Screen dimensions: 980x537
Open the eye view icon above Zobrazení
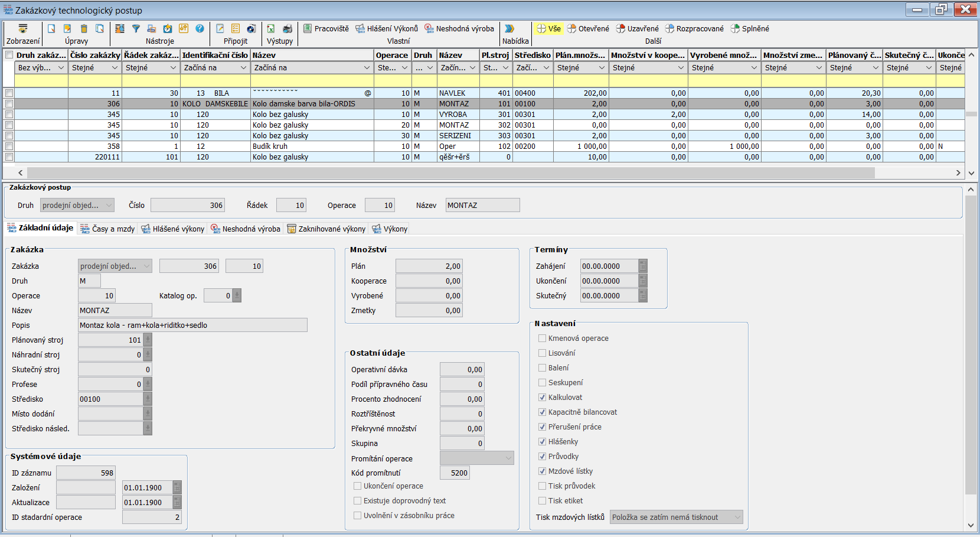click(23, 28)
